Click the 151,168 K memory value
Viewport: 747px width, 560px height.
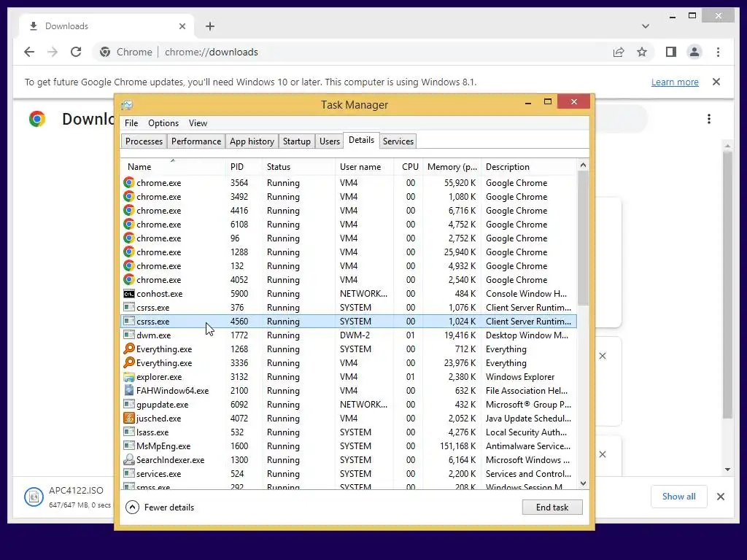pos(457,446)
